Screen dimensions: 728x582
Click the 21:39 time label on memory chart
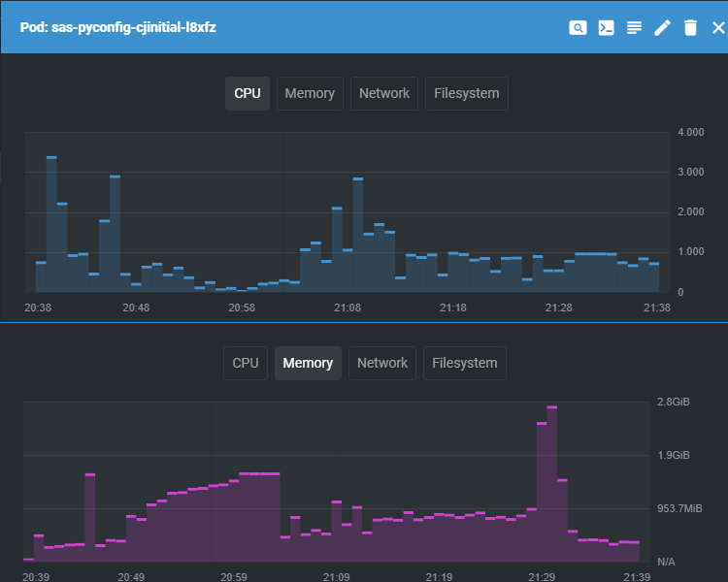coord(637,577)
